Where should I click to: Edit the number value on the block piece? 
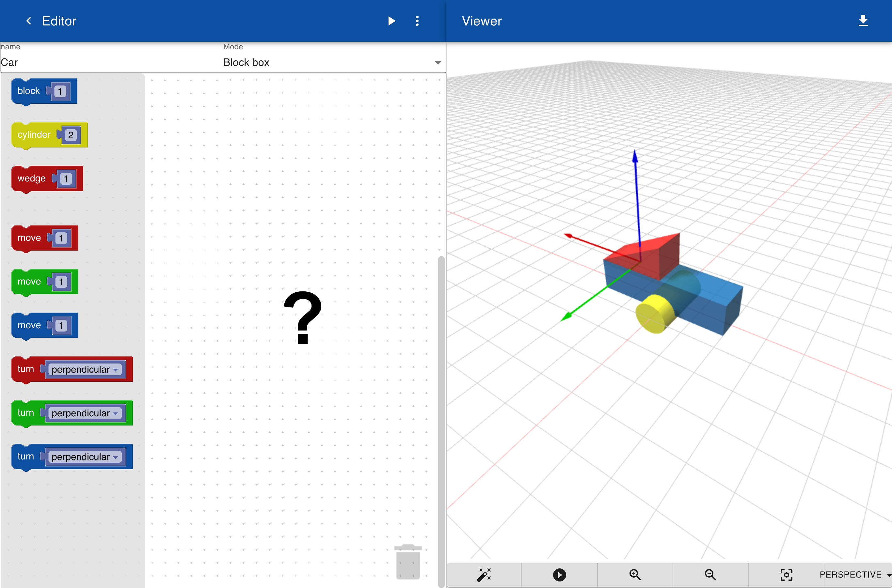[x=60, y=91]
